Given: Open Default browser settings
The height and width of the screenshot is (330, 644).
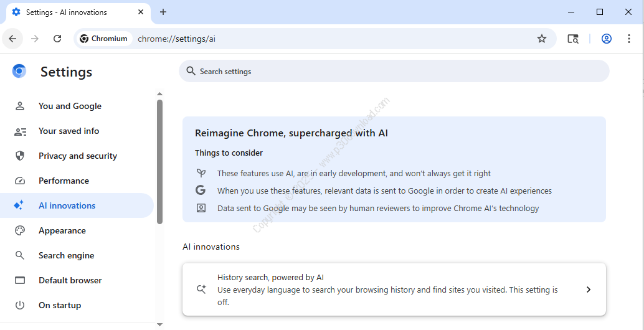Looking at the screenshot, I should point(70,280).
